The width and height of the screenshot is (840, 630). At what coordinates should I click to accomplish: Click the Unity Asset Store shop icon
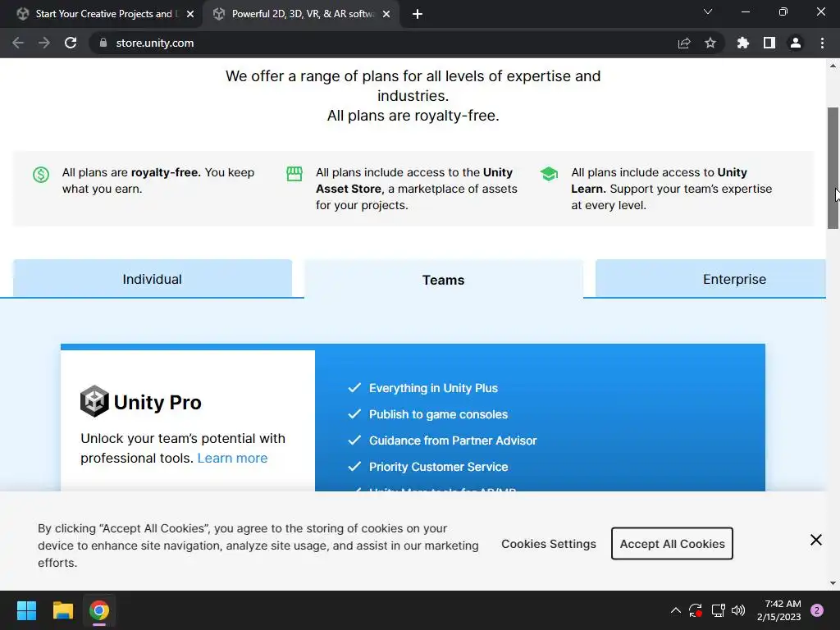294,174
